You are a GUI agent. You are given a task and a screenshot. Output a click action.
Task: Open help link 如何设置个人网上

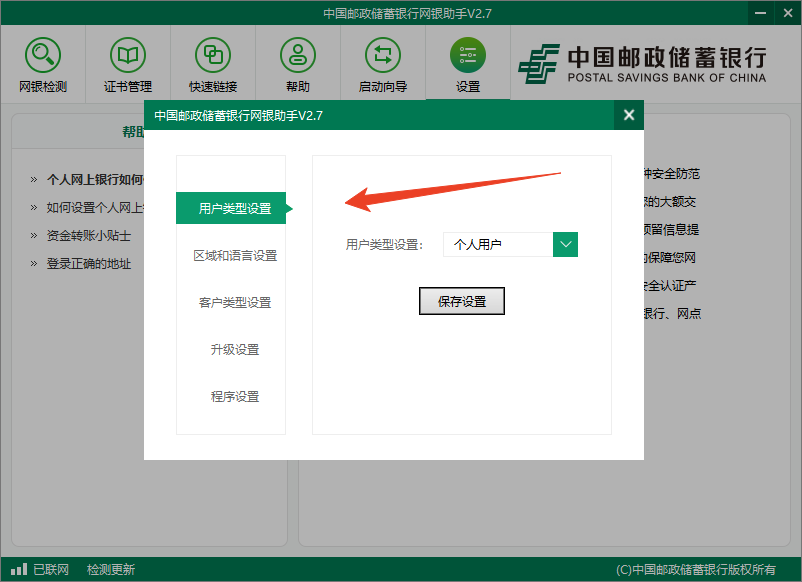click(95, 208)
